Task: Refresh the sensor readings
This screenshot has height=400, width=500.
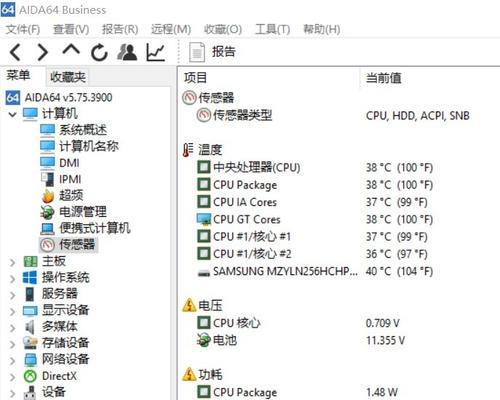Action: pyautogui.click(x=99, y=52)
